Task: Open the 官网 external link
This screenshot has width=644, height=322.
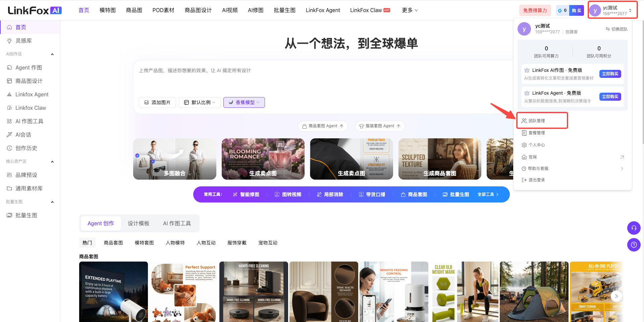Action: [573, 157]
